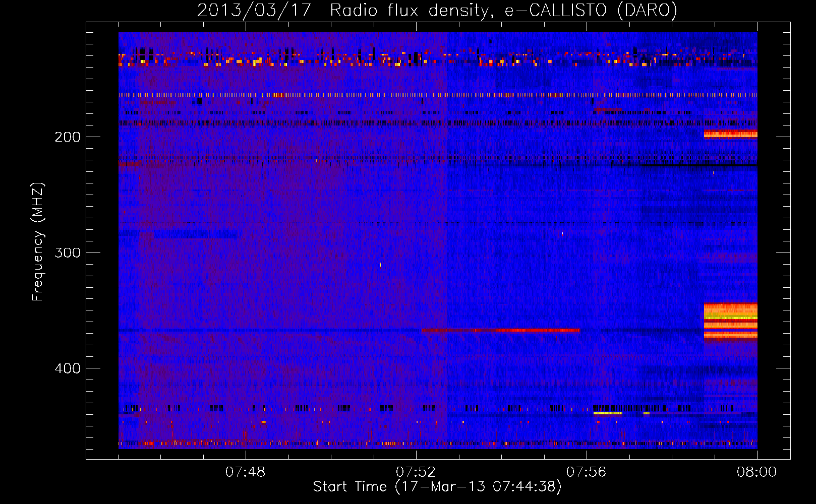Click the 400 frequency tick label
This screenshot has width=816, height=504.
(x=68, y=368)
